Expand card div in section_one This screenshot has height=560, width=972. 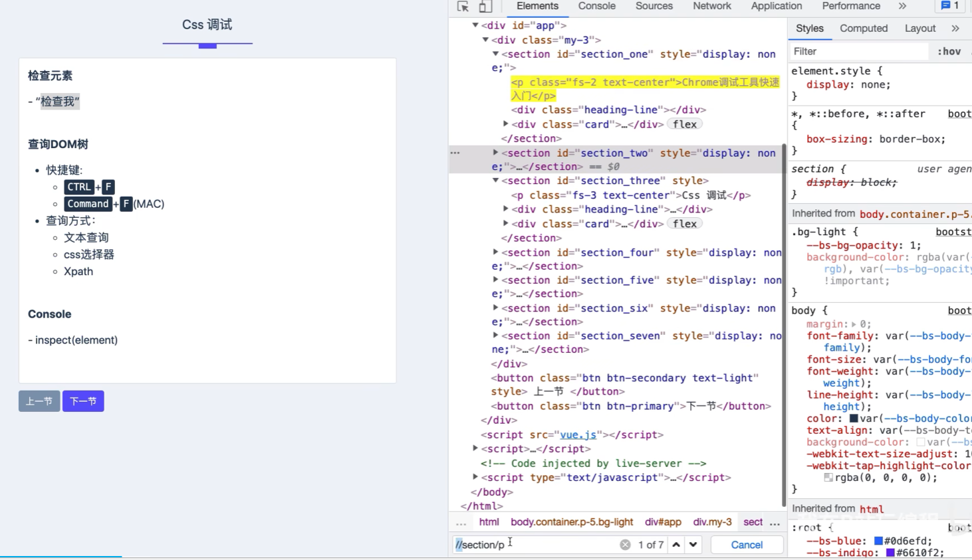tap(506, 124)
